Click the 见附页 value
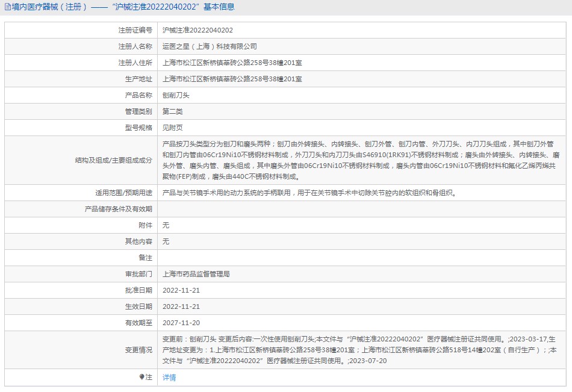This screenshot has width=572, height=392. [x=173, y=128]
